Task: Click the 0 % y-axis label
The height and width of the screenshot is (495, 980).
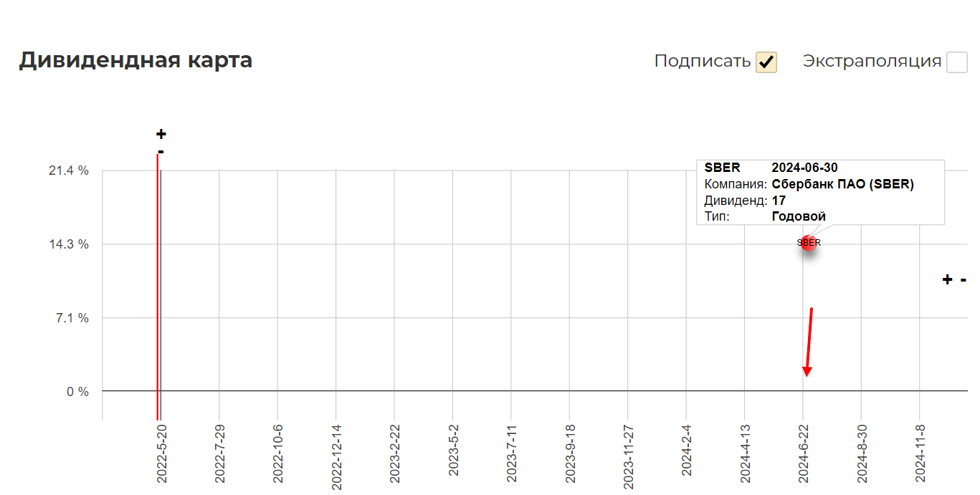Action: point(77,392)
